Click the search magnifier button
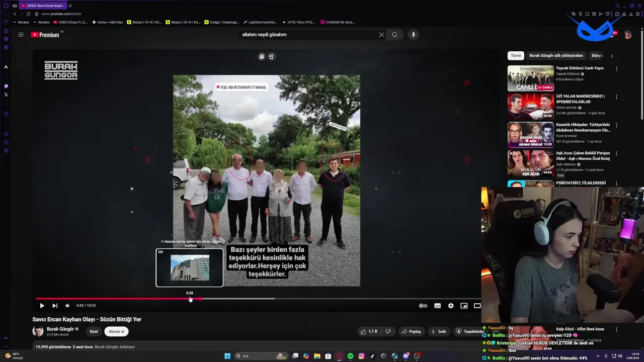This screenshot has height=362, width=644. pyautogui.click(x=394, y=35)
